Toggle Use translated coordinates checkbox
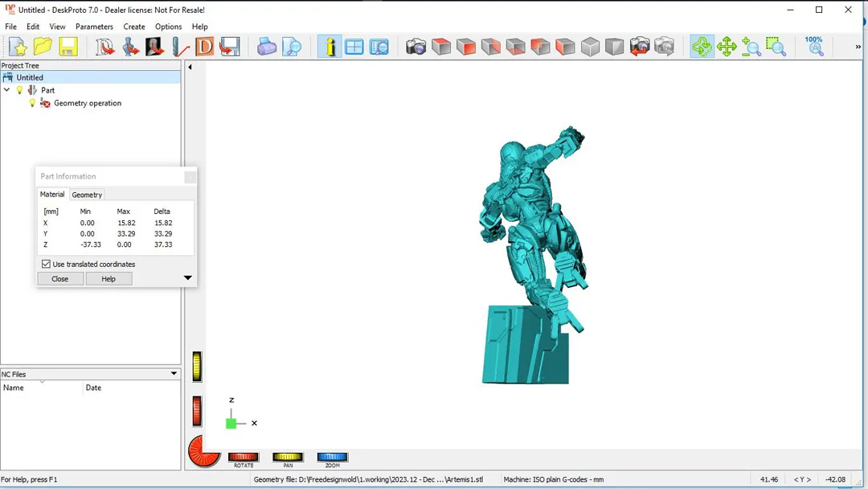 click(46, 264)
